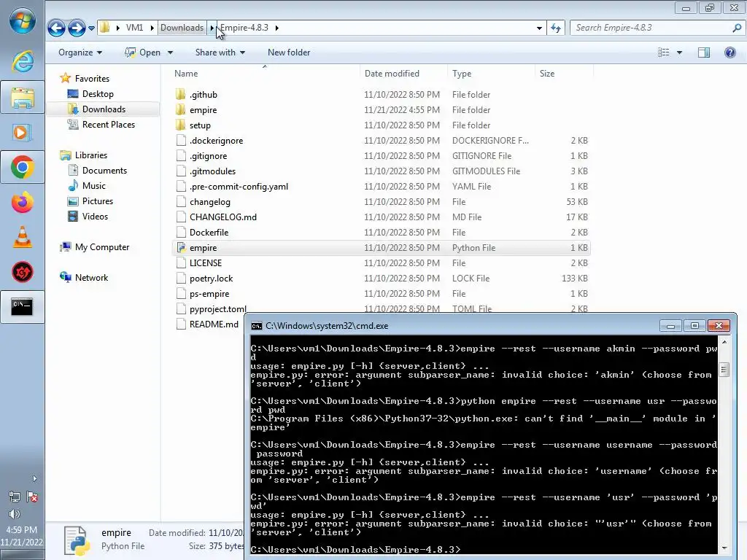Refresh the Empire-4.8.3 folder view
The height and width of the screenshot is (560, 747).
[555, 28]
